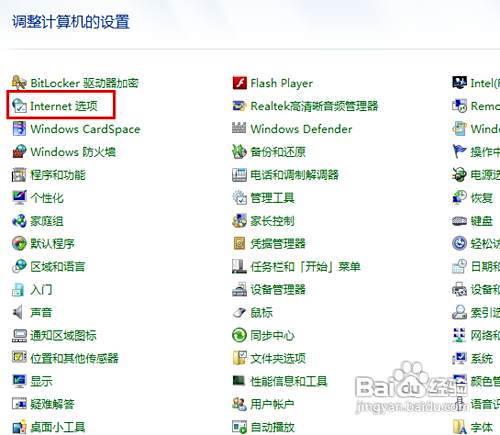Open Windows CardSpace icon

(x=19, y=129)
